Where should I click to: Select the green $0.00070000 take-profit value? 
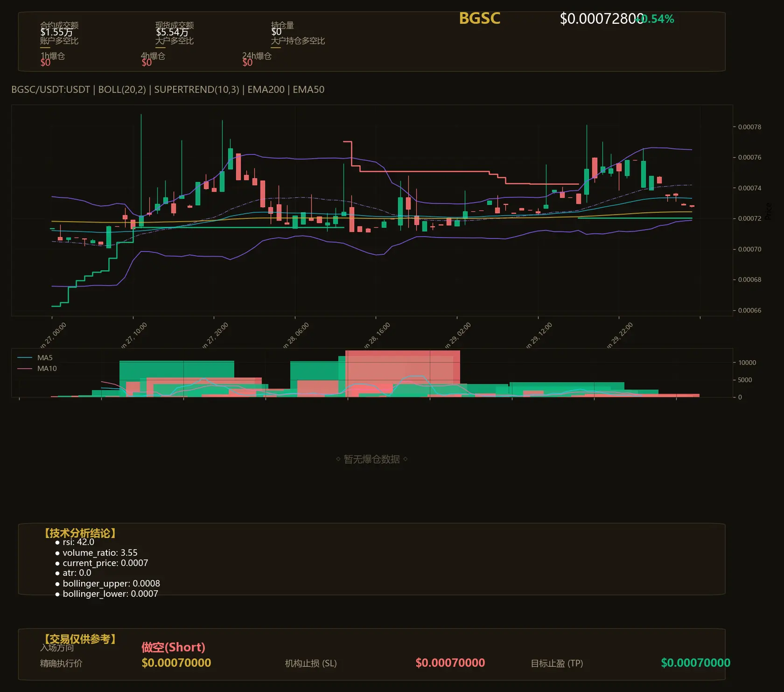pos(696,663)
